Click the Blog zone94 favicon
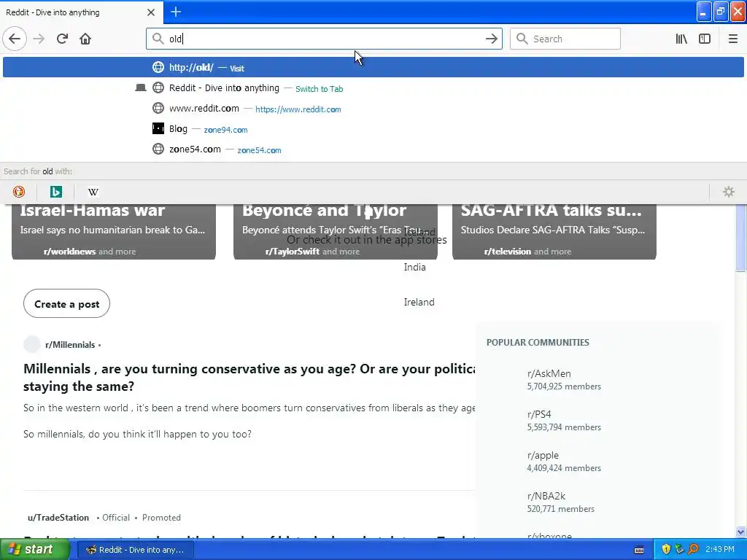 click(x=158, y=128)
